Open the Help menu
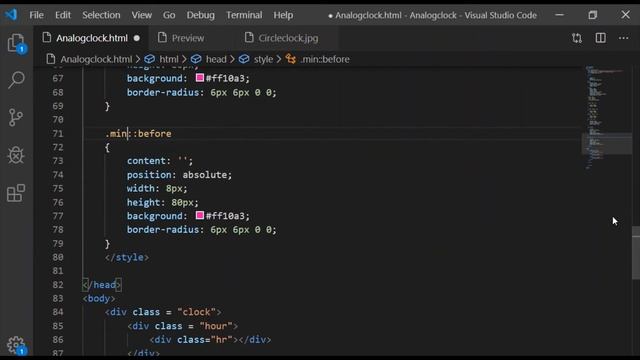This screenshot has height=360, width=640. pyautogui.click(x=283, y=15)
